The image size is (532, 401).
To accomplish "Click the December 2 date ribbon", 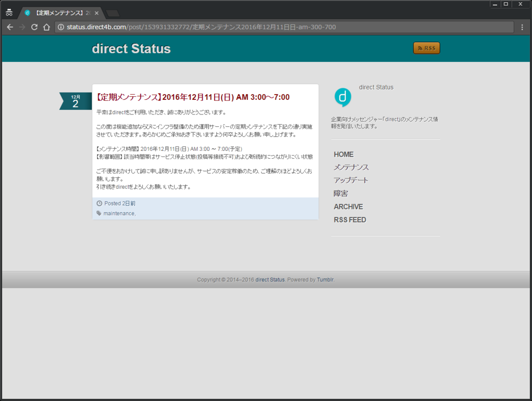I will (75, 101).
